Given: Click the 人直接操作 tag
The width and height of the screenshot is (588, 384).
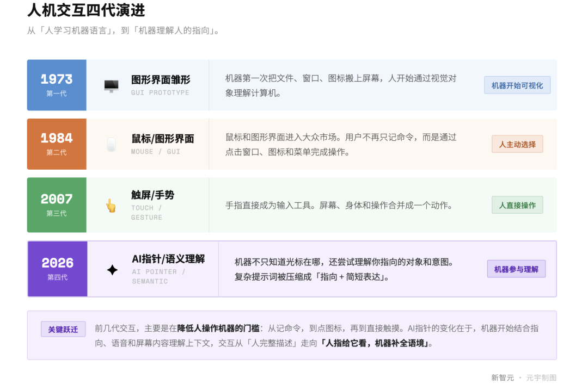Looking at the screenshot, I should [517, 205].
